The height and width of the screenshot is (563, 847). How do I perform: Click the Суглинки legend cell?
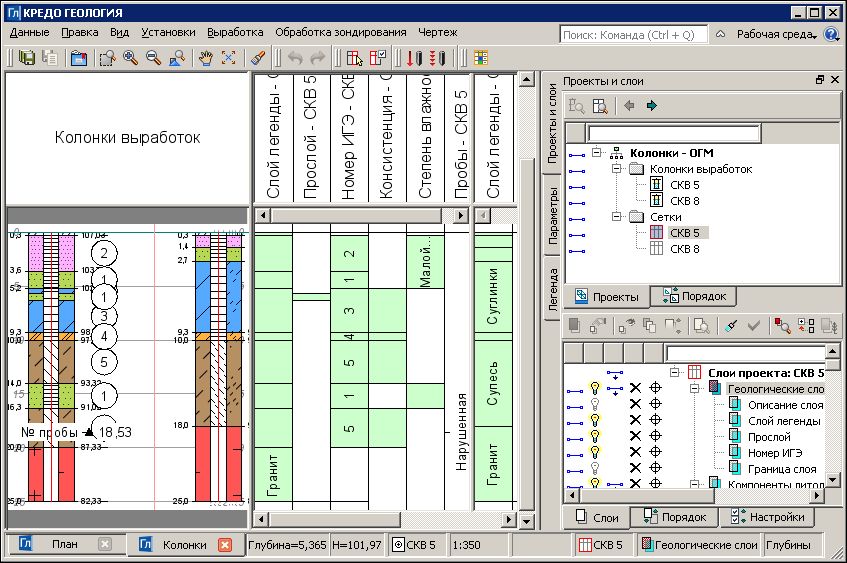click(493, 296)
